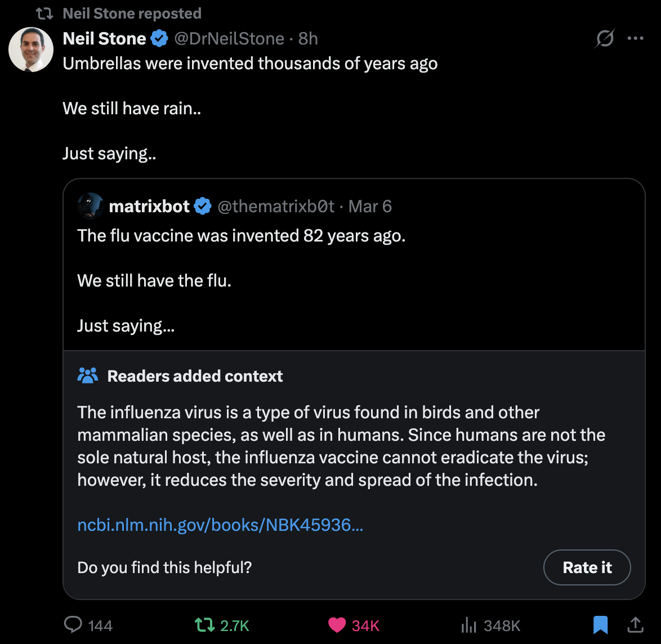
Task: Click the reply comment icon
Action: coord(73,625)
